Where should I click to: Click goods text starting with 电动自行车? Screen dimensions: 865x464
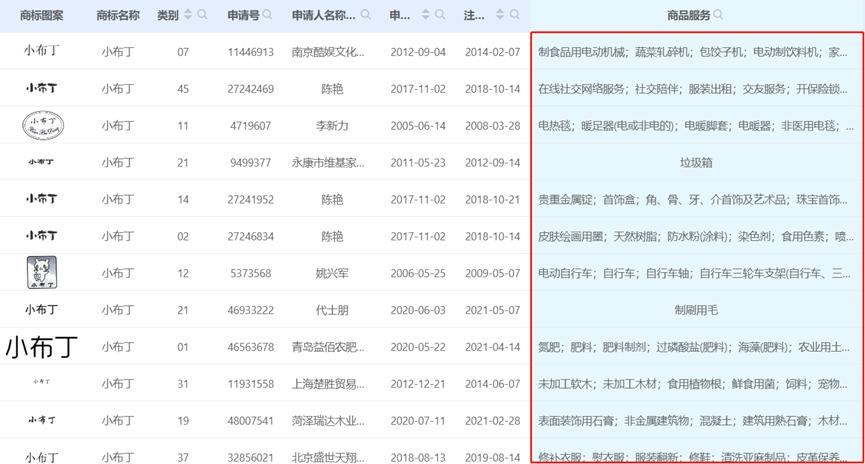pyautogui.click(x=694, y=273)
